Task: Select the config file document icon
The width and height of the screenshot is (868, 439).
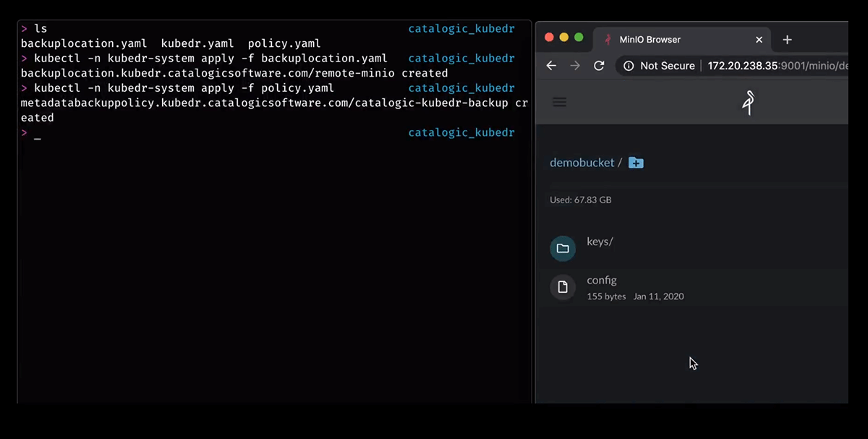Action: [x=563, y=287]
